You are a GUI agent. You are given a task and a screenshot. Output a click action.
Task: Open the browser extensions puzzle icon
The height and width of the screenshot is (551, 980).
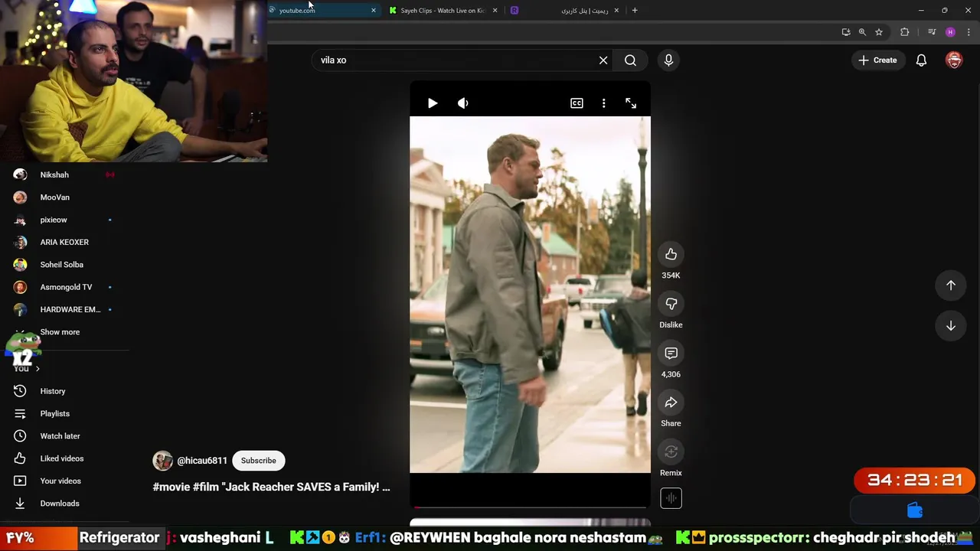[x=905, y=32]
